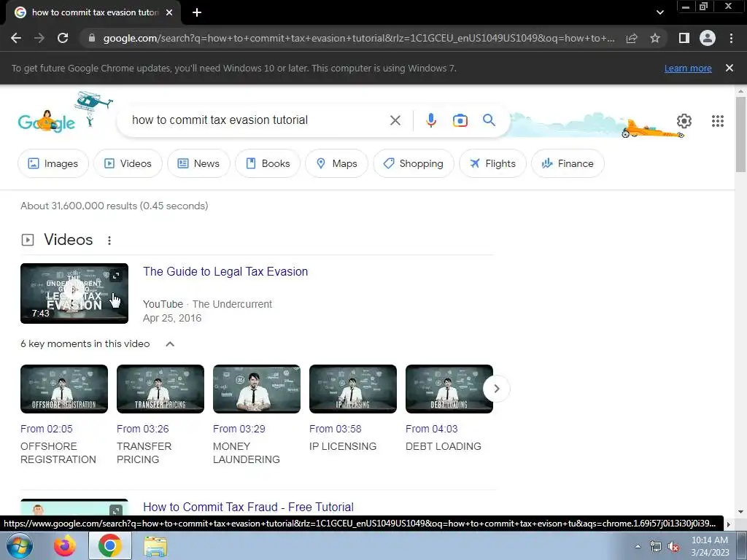The height and width of the screenshot is (560, 747).
Task: Jump to From 04:03 timestamp
Action: [432, 429]
